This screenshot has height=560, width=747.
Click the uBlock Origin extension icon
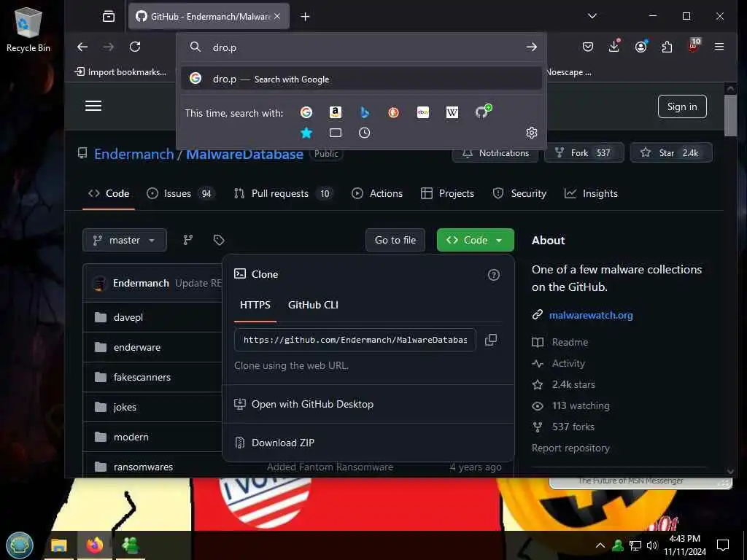(x=693, y=46)
